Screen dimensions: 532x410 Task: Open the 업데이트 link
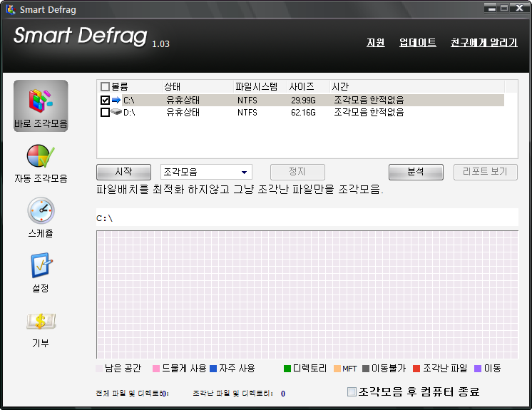pyautogui.click(x=418, y=42)
